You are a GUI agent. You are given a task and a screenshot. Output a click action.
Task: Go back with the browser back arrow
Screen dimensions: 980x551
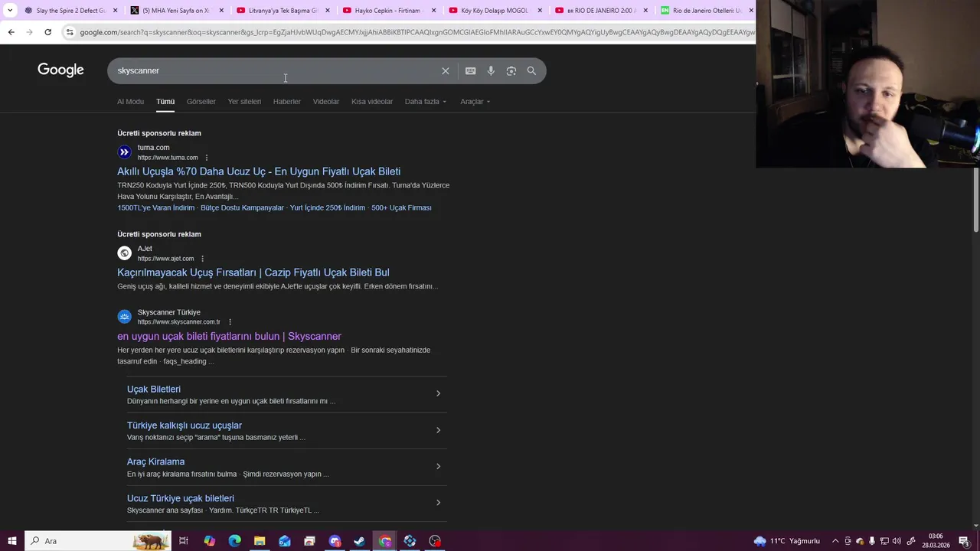coord(11,32)
